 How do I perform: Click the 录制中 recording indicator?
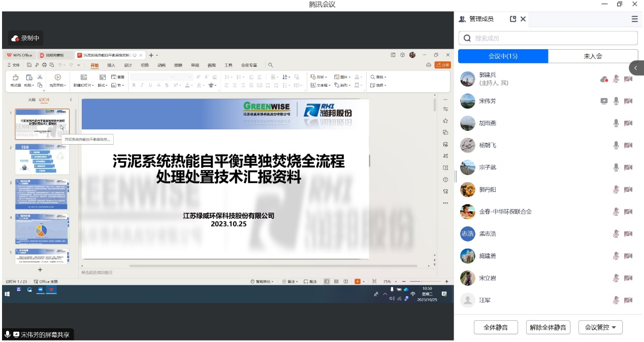(25, 38)
